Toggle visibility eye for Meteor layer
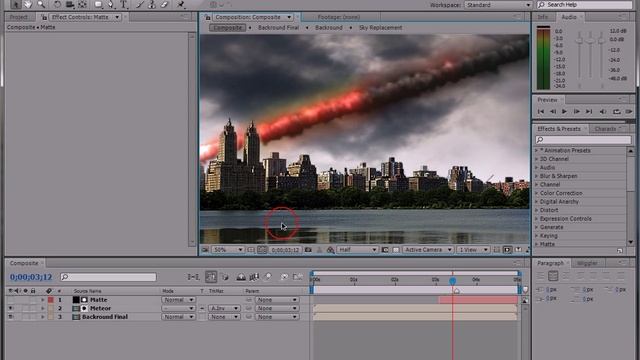The image size is (640, 360). click(10, 308)
